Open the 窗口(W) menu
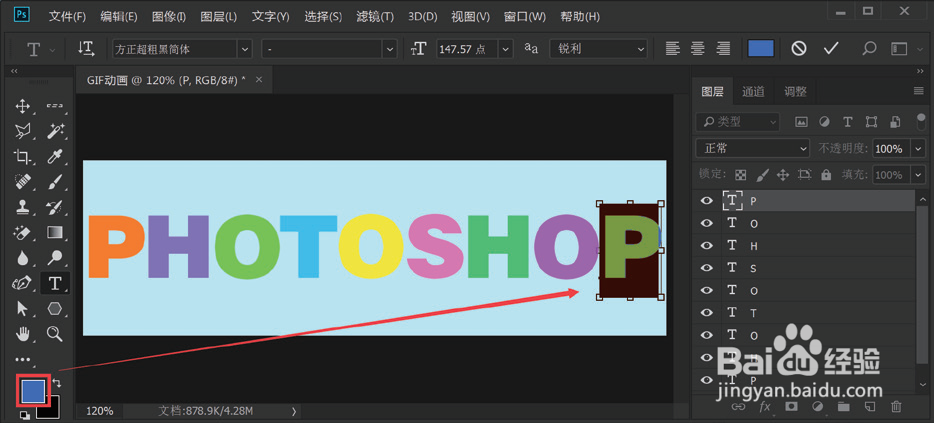The height and width of the screenshot is (423, 934). pyautogui.click(x=524, y=16)
